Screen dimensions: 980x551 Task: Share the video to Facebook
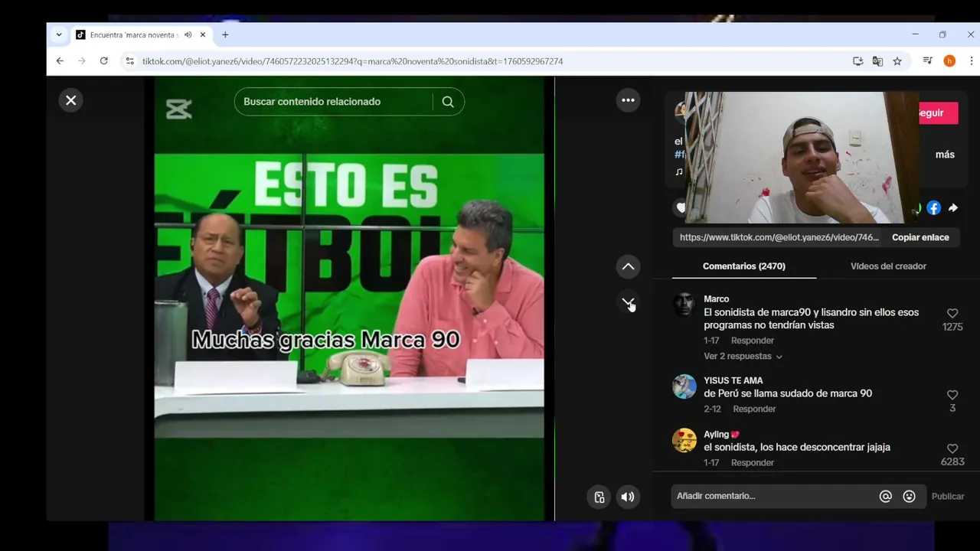pos(933,207)
